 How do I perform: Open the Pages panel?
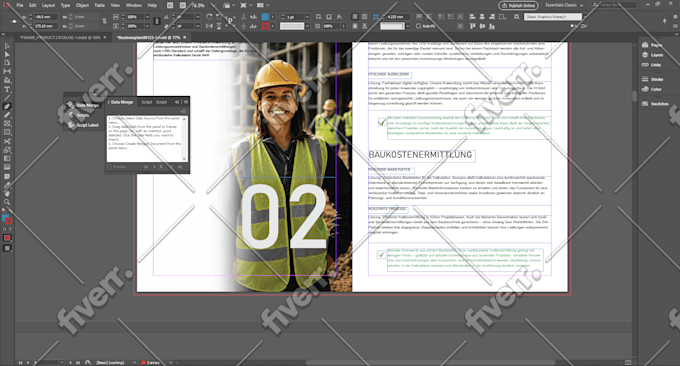pyautogui.click(x=652, y=45)
